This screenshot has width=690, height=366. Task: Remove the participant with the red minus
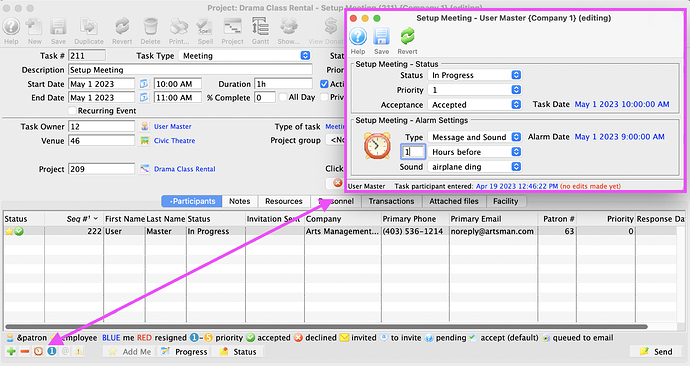pos(25,351)
